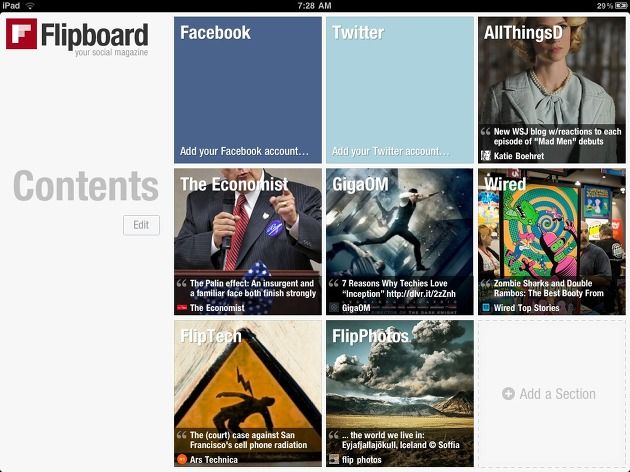Viewport: 630px width, 472px height.
Task: Tap Add your Twitter account link
Action: [x=391, y=151]
